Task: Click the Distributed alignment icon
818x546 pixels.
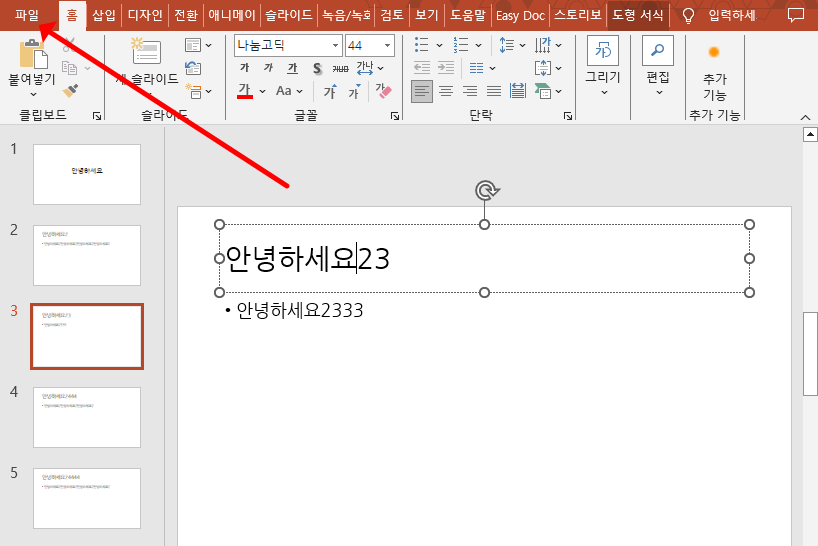Action: 518,91
